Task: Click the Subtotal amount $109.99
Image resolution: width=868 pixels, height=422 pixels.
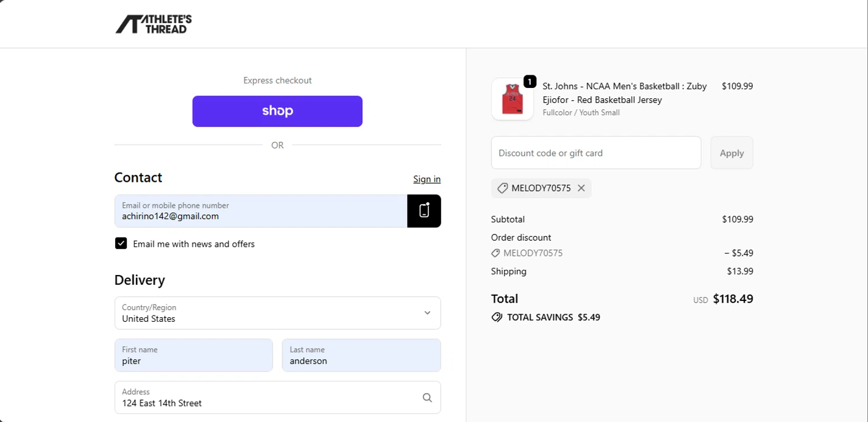Action: click(737, 219)
